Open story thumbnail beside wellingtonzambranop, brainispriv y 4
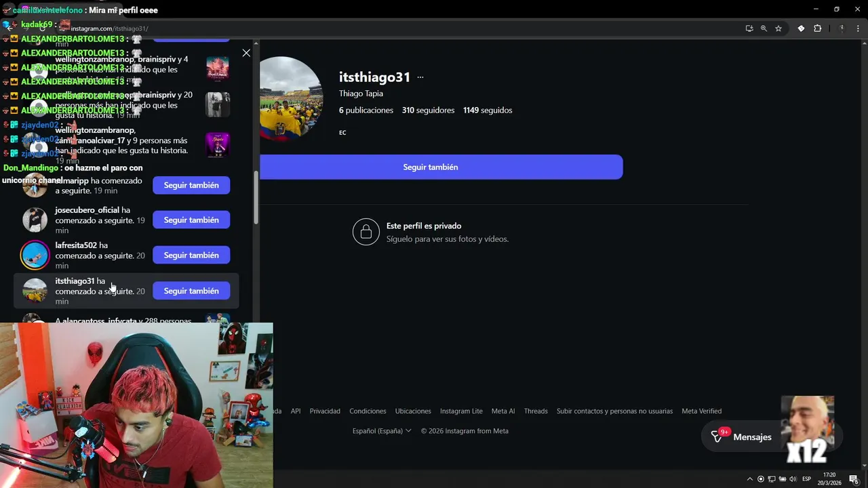 point(218,68)
